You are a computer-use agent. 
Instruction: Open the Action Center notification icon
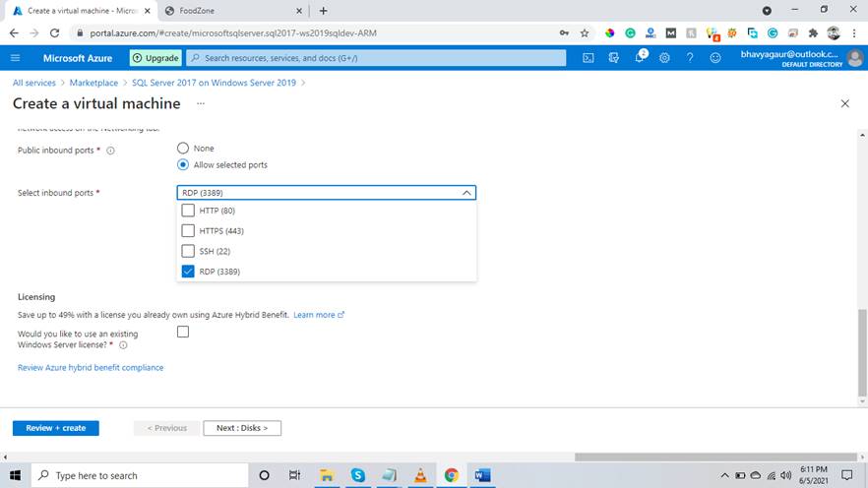click(846, 475)
